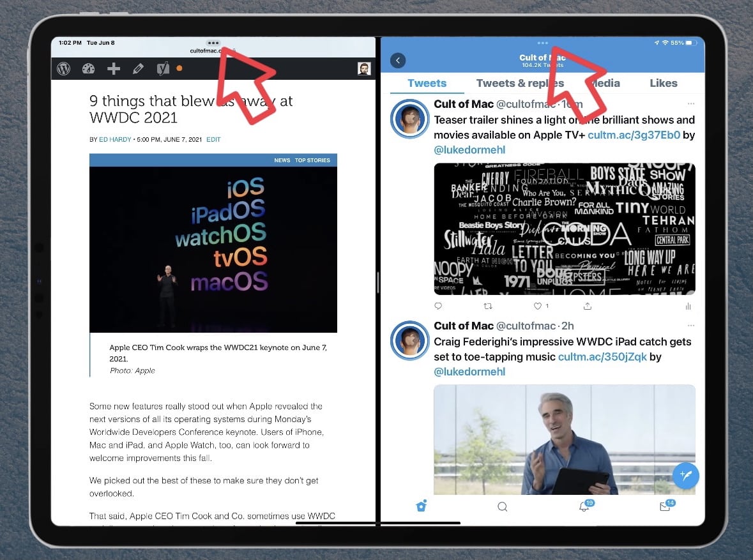
Task: Open multitasking dots above the Twitter window
Action: click(543, 43)
